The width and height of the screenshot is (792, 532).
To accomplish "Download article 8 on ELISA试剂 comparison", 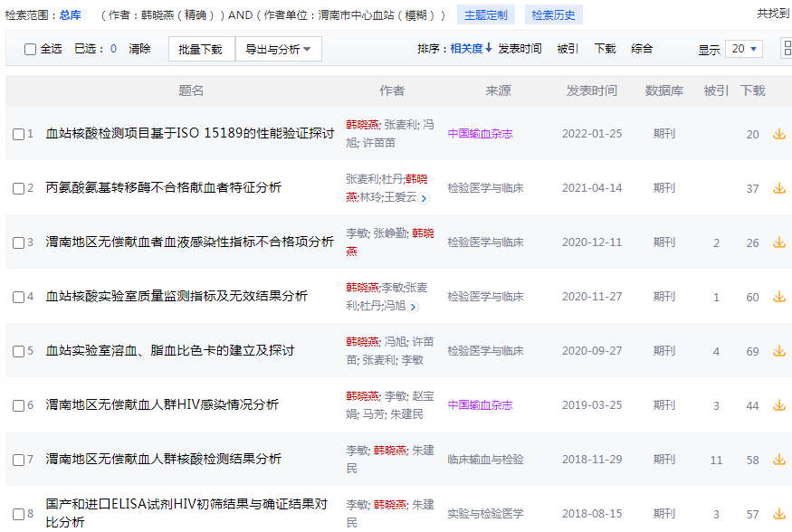I will pos(778,514).
